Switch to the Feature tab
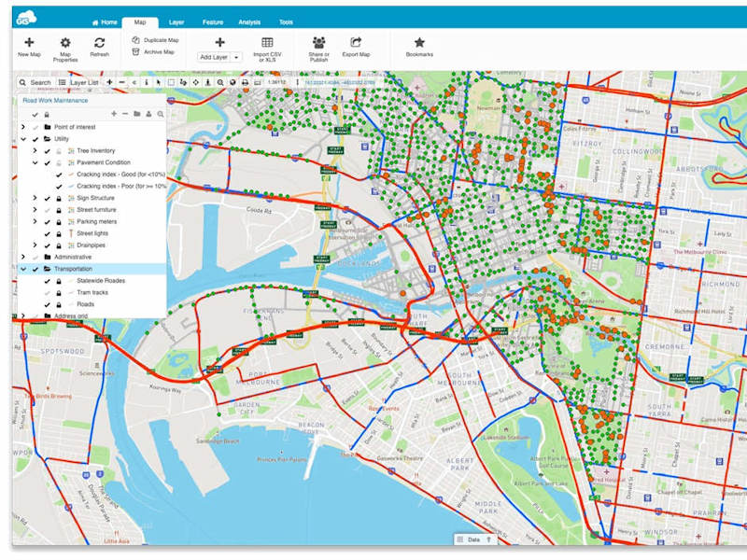The image size is (747, 560). tap(213, 22)
